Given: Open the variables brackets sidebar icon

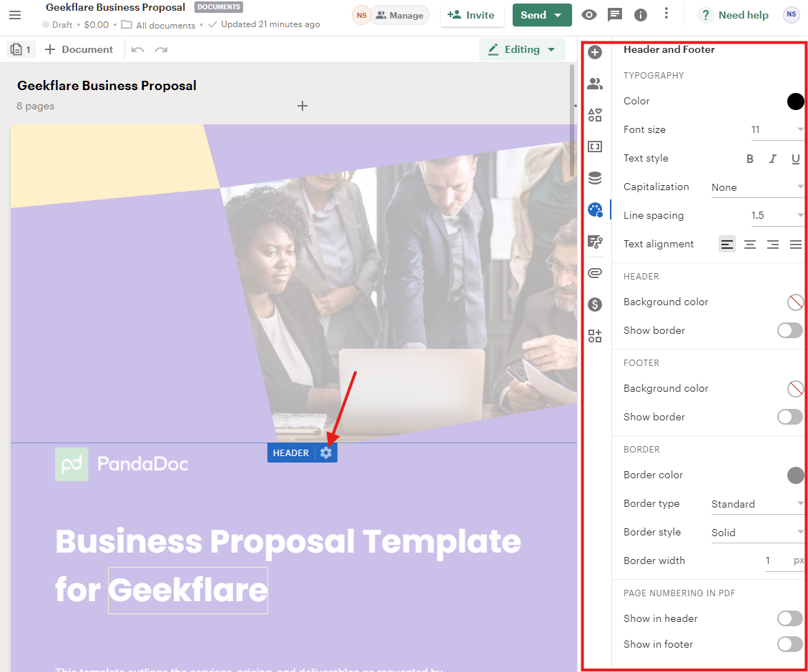Looking at the screenshot, I should pos(595,147).
